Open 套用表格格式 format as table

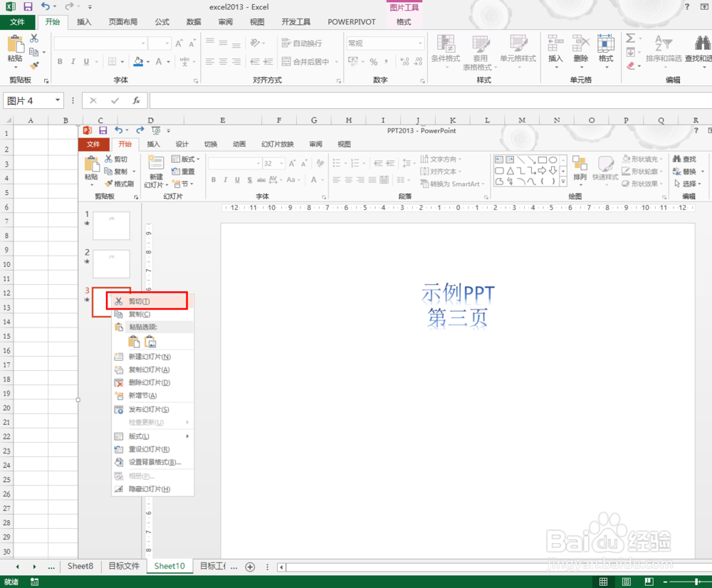[480, 52]
